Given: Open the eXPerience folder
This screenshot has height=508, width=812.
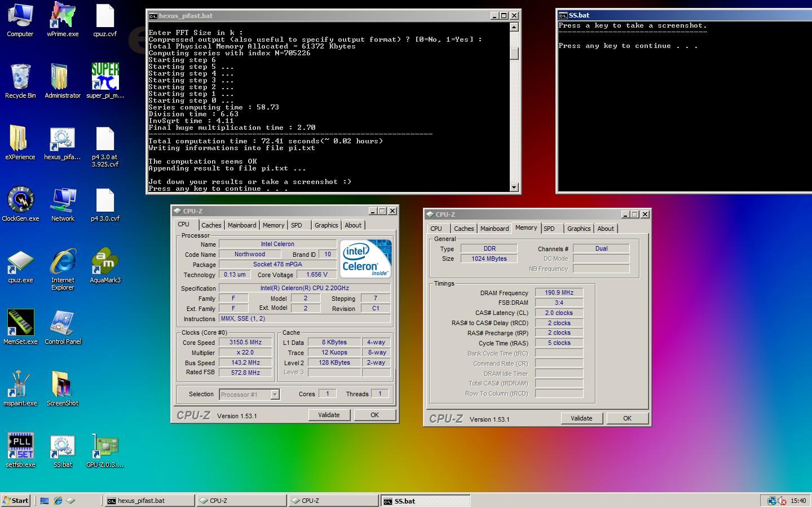Looking at the screenshot, I should (20, 143).
